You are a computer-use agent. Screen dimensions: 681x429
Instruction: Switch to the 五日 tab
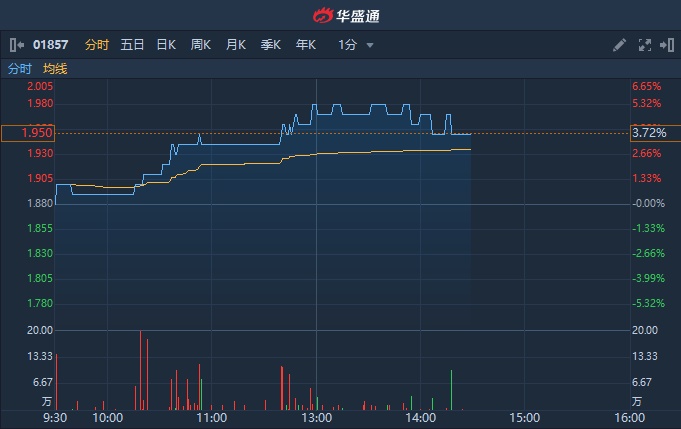pos(132,45)
